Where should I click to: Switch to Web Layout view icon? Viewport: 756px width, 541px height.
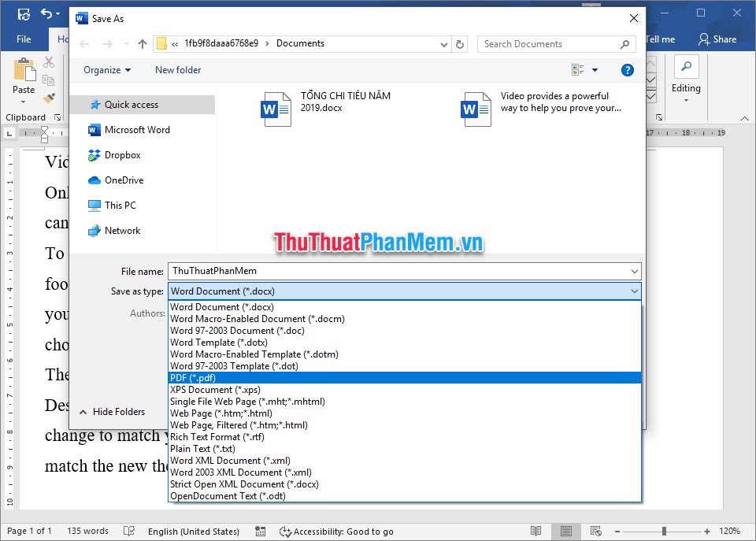(x=596, y=531)
